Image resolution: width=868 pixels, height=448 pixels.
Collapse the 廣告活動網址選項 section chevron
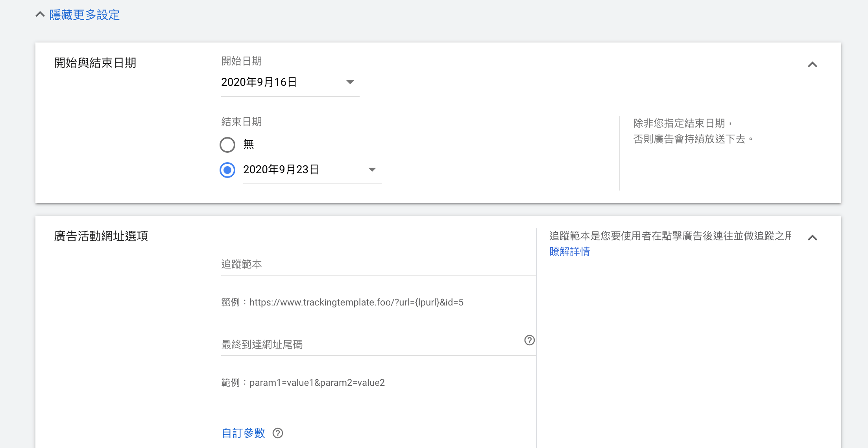coord(812,238)
